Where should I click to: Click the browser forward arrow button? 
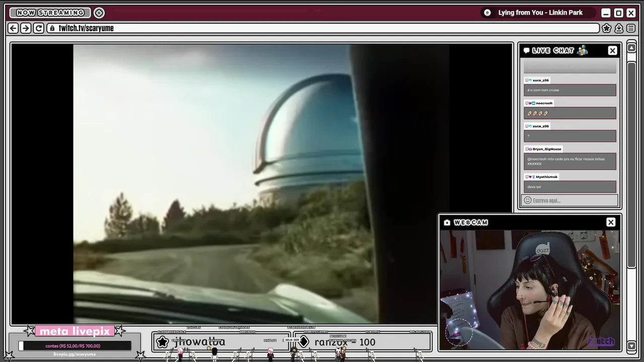pyautogui.click(x=26, y=28)
